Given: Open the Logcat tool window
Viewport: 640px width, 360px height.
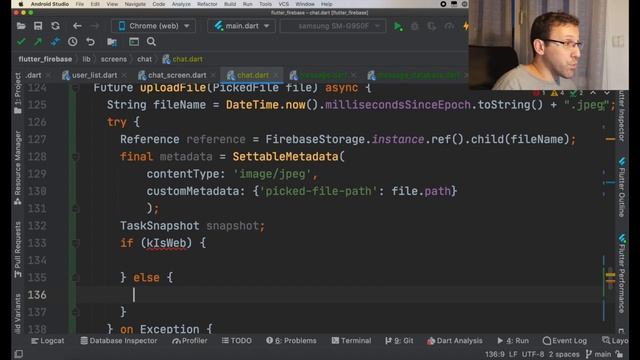Looking at the screenshot, I should tap(48, 340).
